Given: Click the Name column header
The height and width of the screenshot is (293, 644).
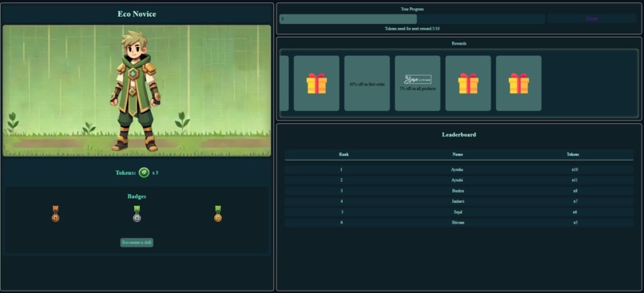Looking at the screenshot, I should click(458, 154).
